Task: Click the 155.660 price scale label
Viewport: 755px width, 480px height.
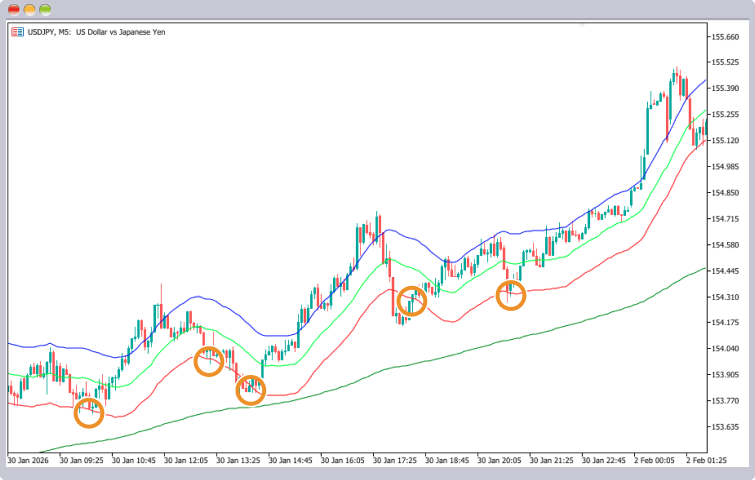Action: 725,37
